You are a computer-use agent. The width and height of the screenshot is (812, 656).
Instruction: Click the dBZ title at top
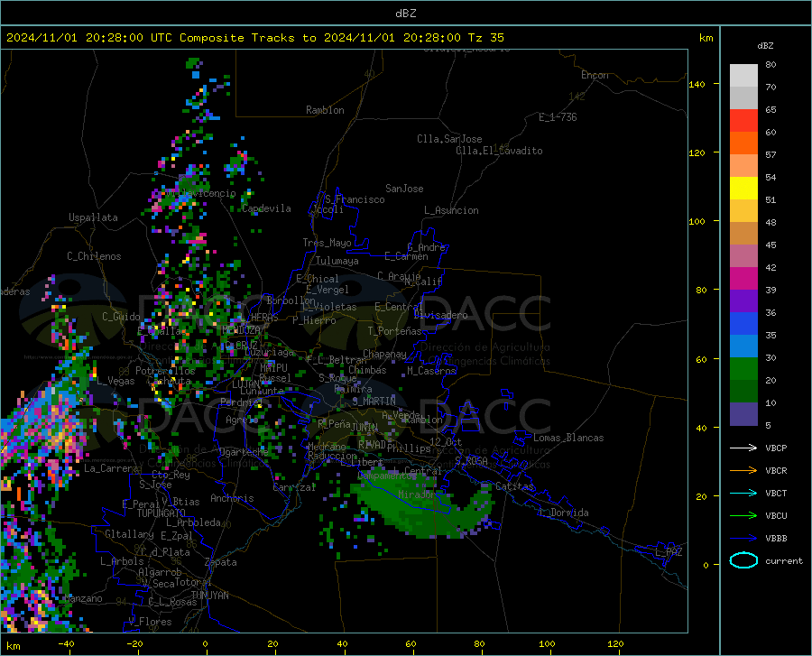pos(405,14)
